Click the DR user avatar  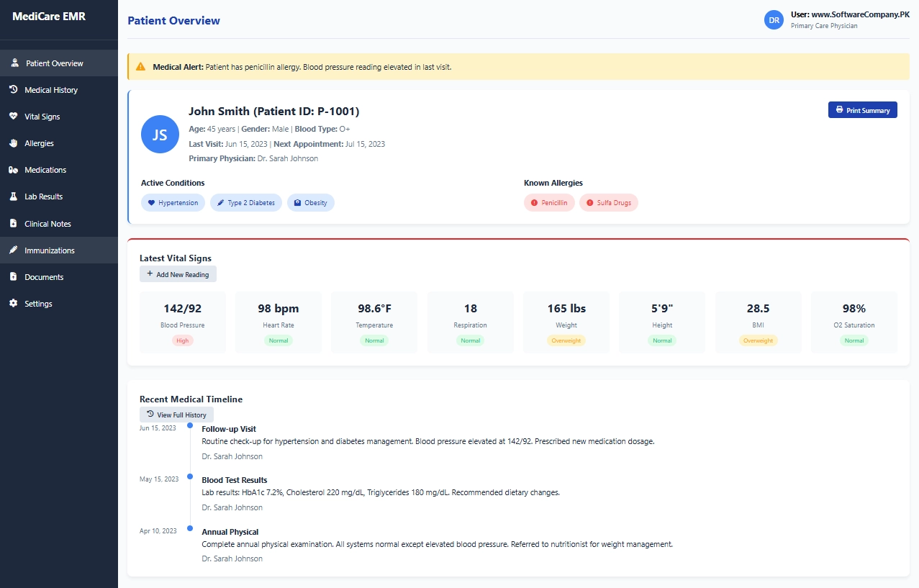point(774,20)
